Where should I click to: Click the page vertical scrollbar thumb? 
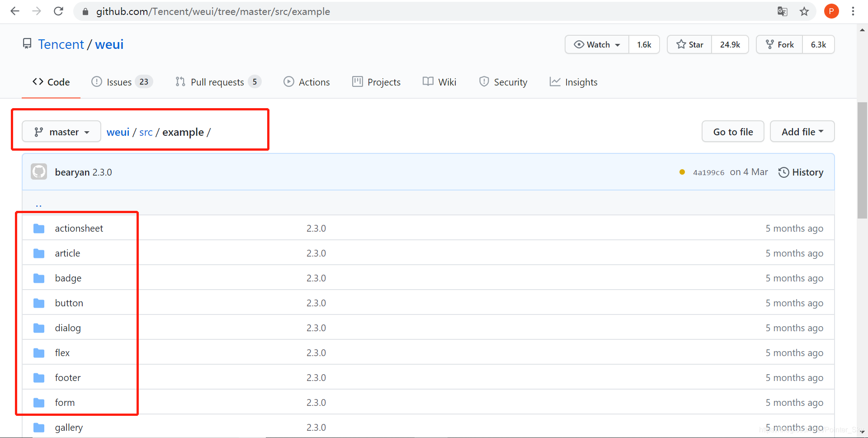[x=862, y=161]
